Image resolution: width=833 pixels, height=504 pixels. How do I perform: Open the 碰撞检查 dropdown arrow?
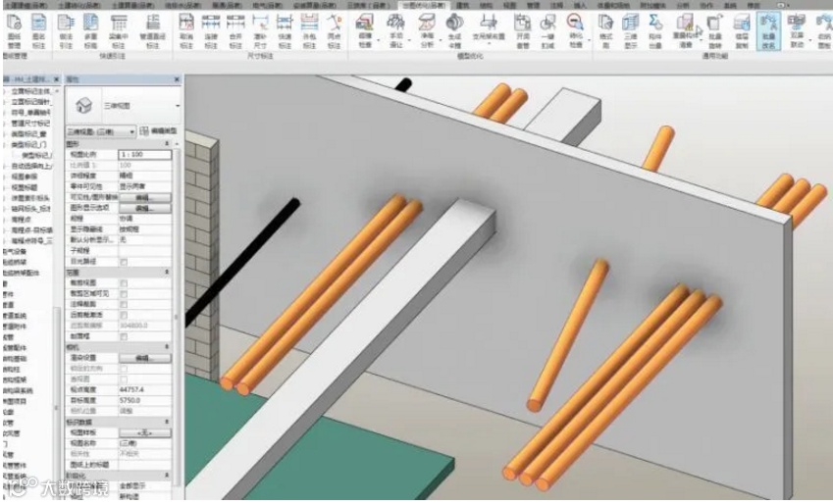tap(379, 41)
